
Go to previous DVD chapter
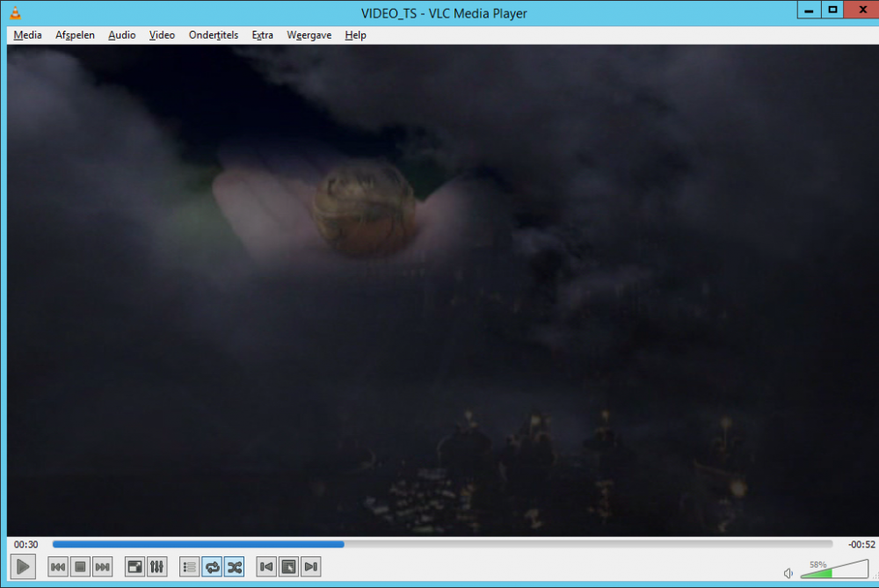[x=266, y=567]
